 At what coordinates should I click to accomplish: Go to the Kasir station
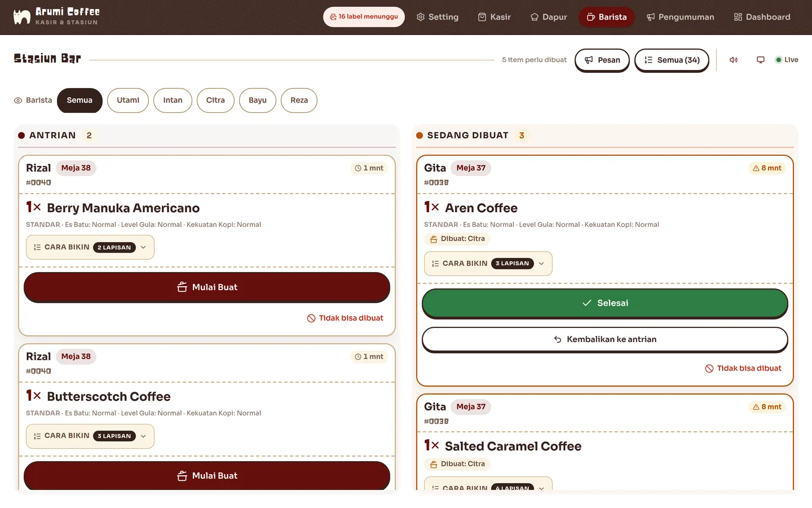tap(495, 17)
